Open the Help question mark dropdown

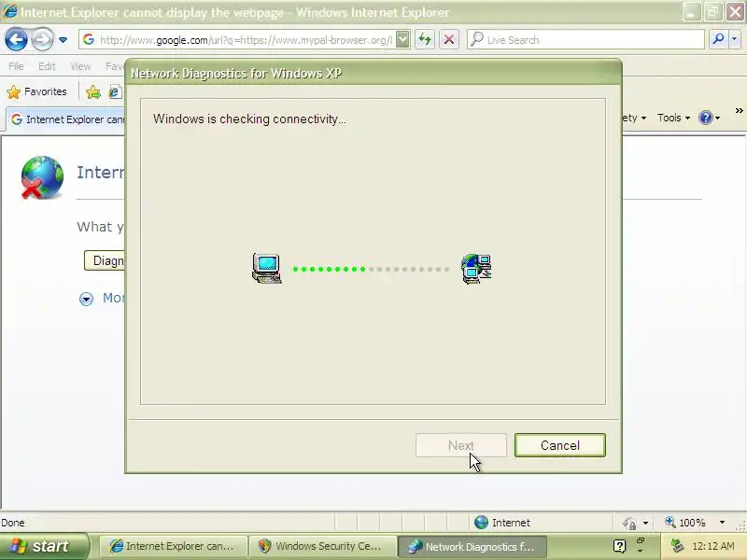710,118
